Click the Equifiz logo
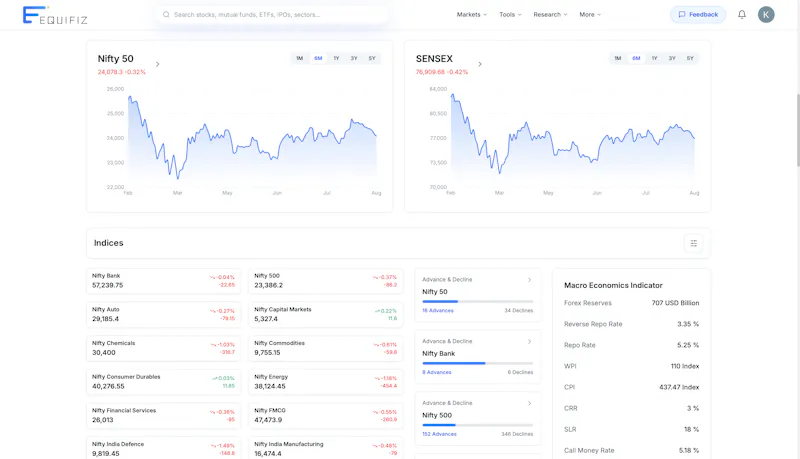The image size is (800, 459). point(55,15)
